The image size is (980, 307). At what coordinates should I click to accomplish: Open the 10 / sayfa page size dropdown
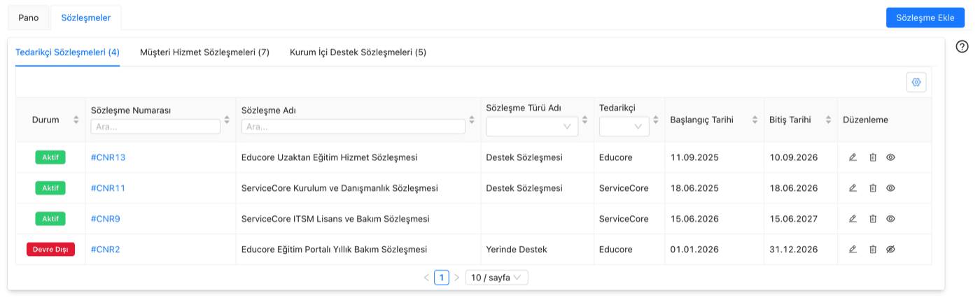click(x=497, y=278)
